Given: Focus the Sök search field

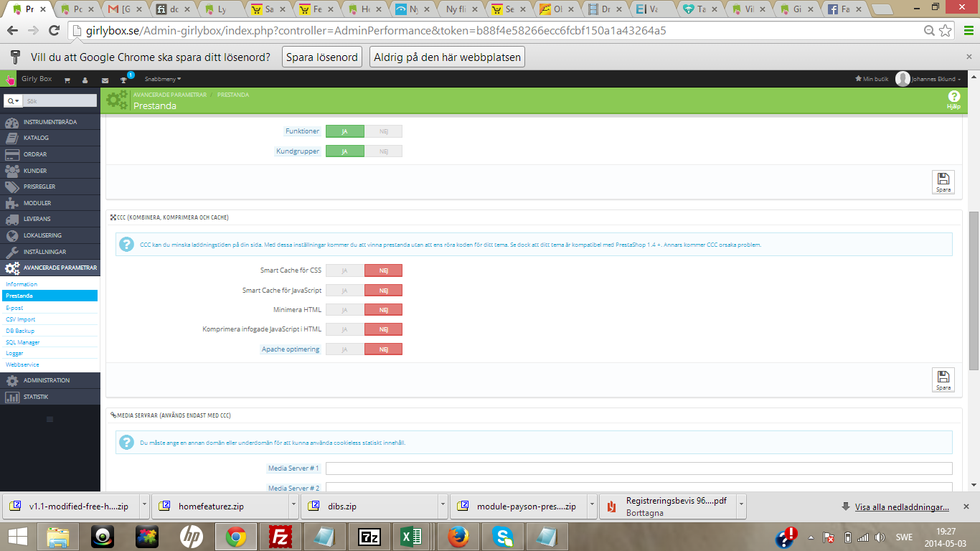Looking at the screenshot, I should (60, 101).
